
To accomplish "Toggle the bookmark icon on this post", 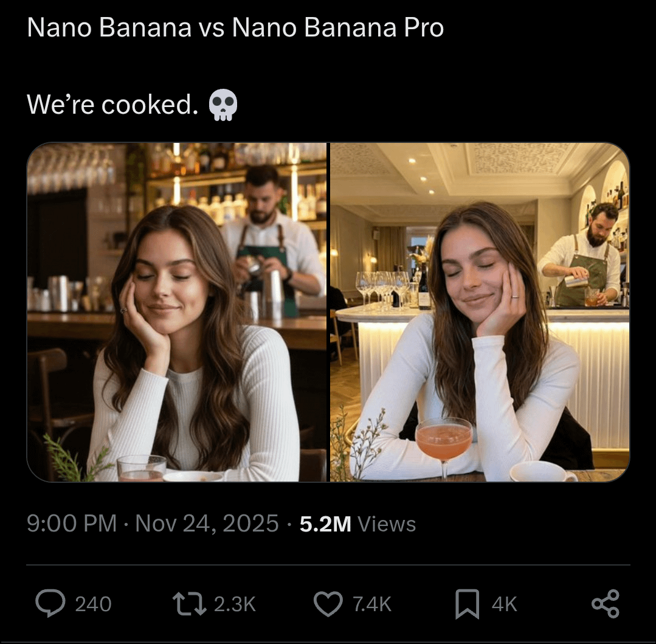I will 467,603.
